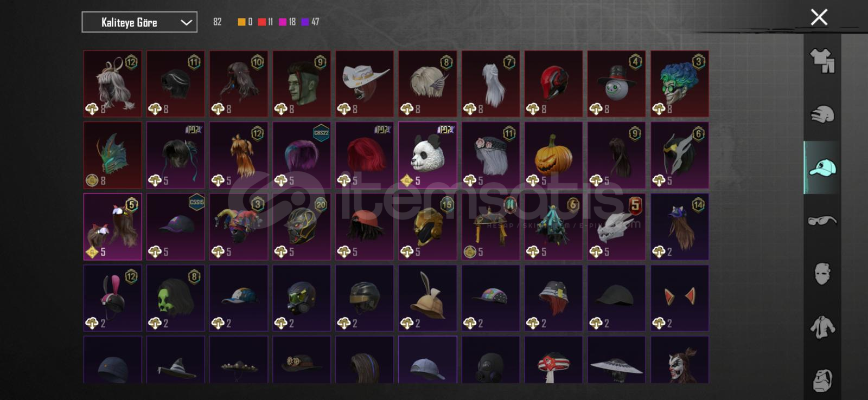The height and width of the screenshot is (400, 868).
Task: Filter by the orange quality swatch
Action: click(241, 22)
